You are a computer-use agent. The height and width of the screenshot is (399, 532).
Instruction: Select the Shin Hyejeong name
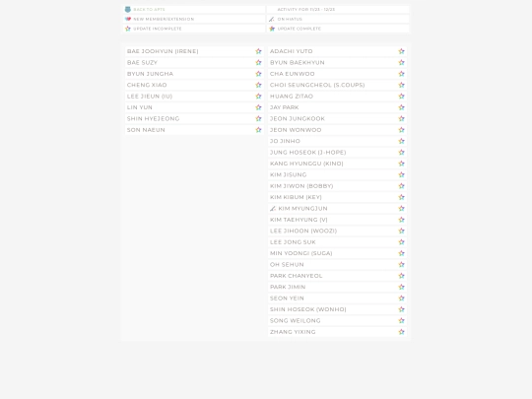154,118
